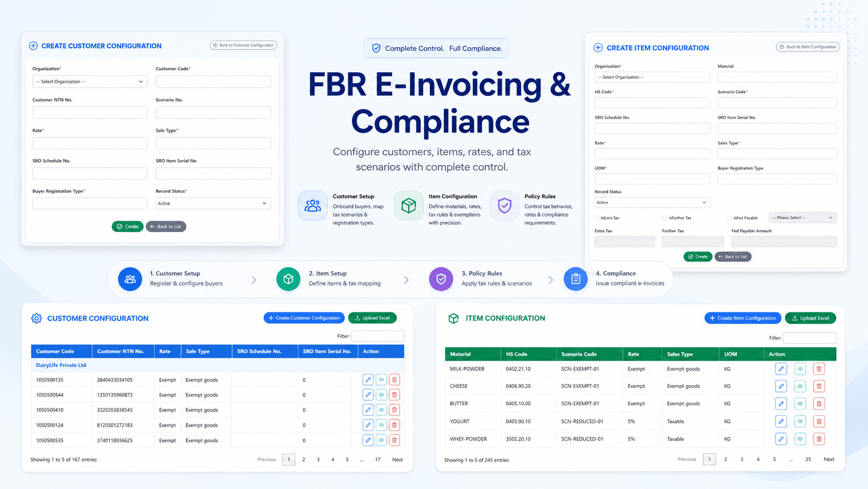
Task: Click the Item Configuration cube header icon
Action: pyautogui.click(x=454, y=319)
